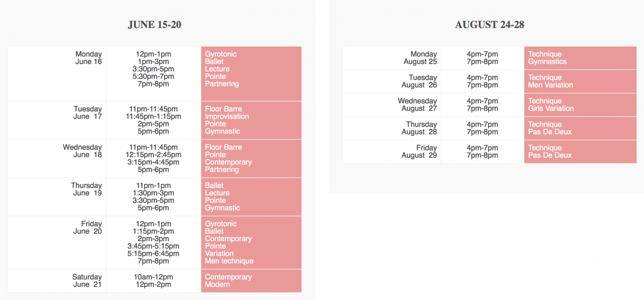
Task: Click Girls Variation class on Wednesday August 27
Action: (x=551, y=108)
